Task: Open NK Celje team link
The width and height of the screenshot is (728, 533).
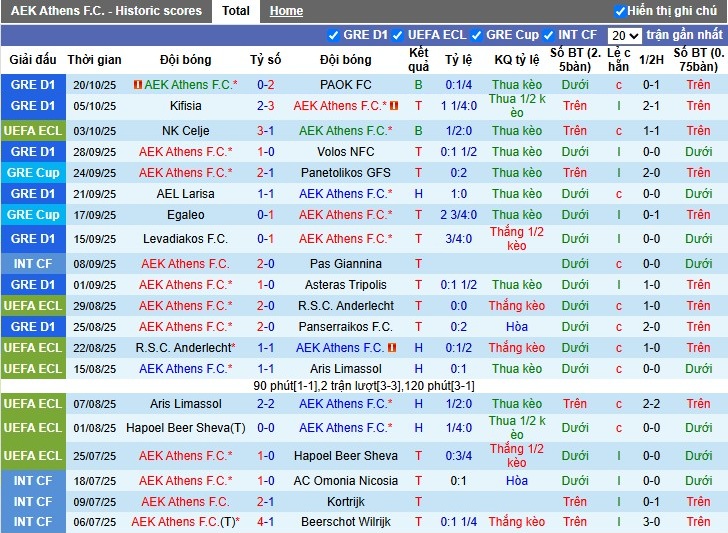Action: click(x=186, y=131)
